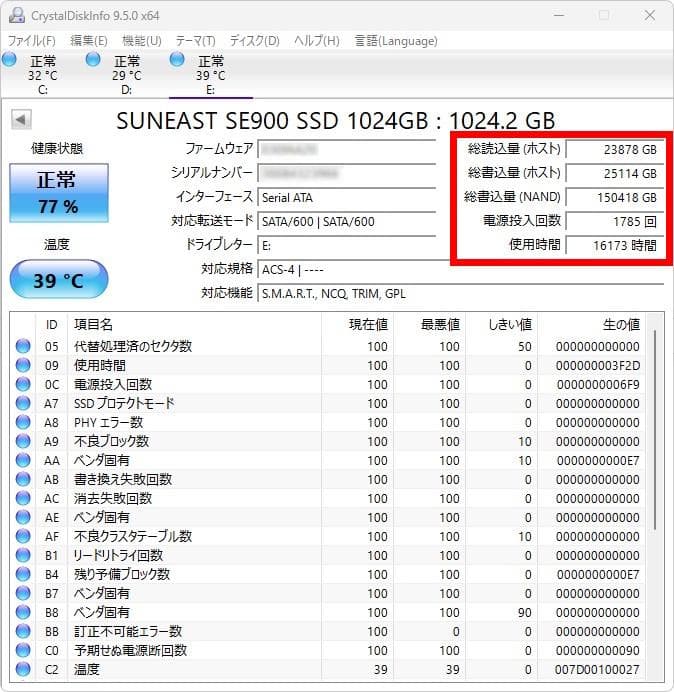Screen dimensions: 674x692
Task: Click the 使用時間 value 16173 時間
Action: click(615, 245)
